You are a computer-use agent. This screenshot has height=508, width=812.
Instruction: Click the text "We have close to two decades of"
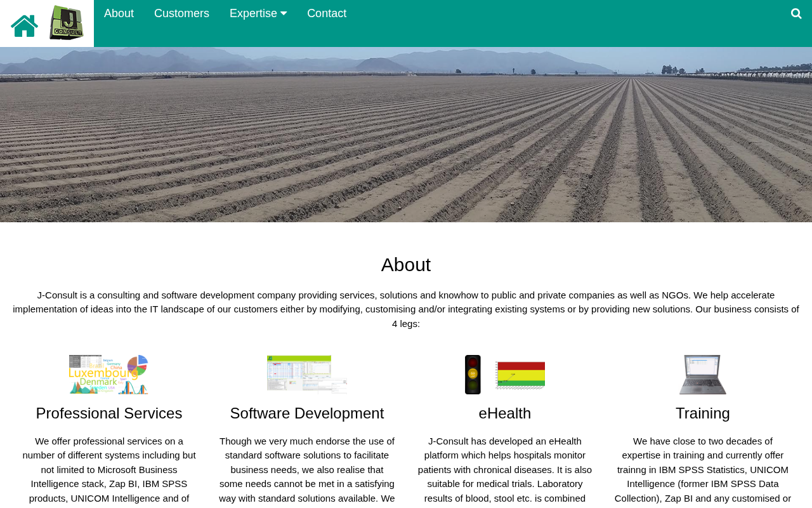pos(703,441)
